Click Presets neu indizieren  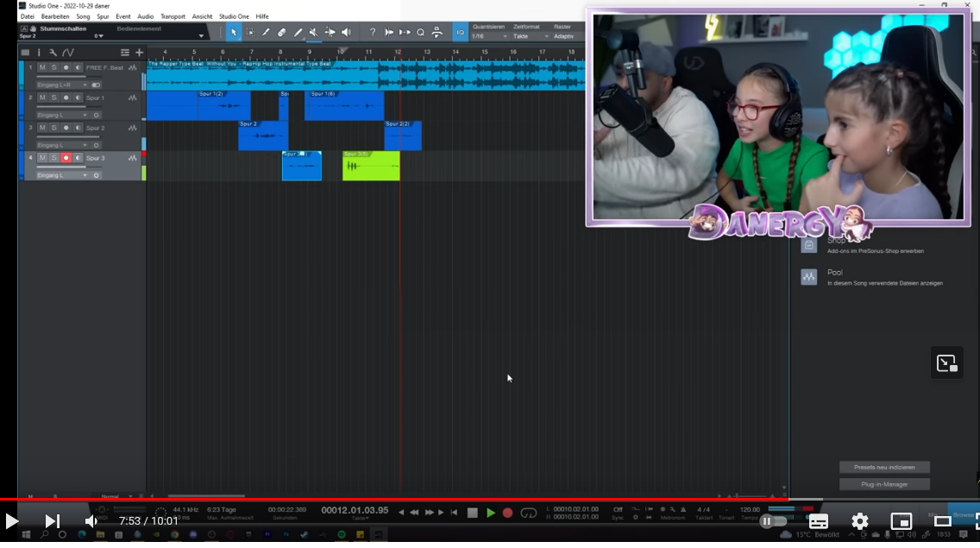pos(884,467)
